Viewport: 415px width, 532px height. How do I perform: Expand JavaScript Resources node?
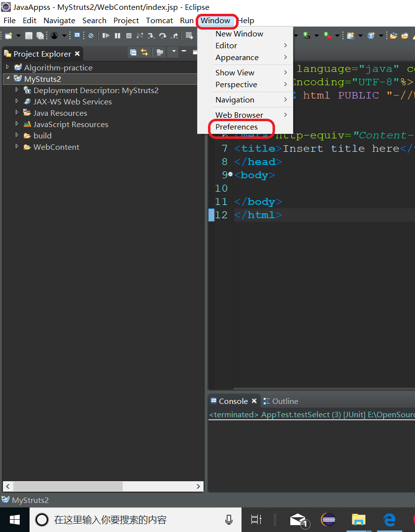[17, 124]
